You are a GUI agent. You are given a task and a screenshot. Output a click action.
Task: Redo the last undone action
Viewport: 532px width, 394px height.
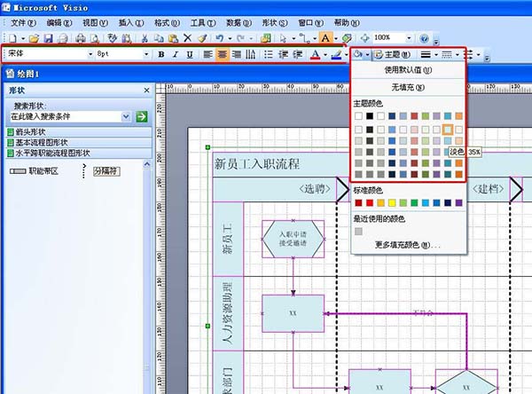[x=241, y=38]
